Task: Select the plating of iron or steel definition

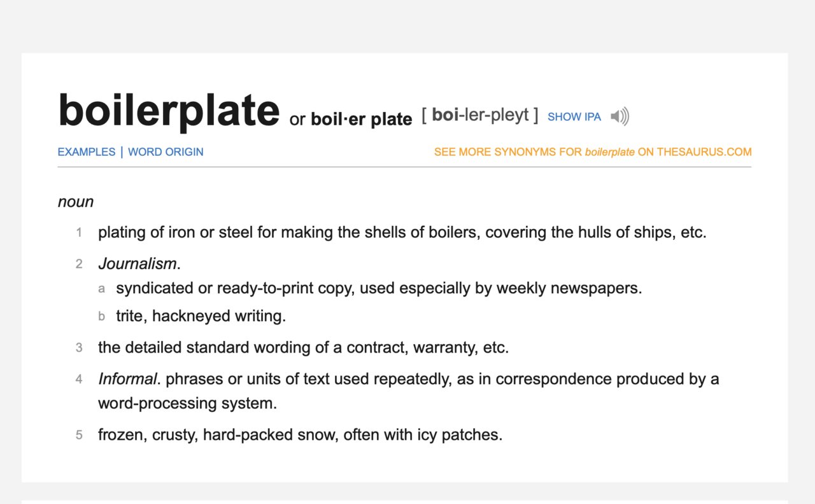Action: coord(402,232)
